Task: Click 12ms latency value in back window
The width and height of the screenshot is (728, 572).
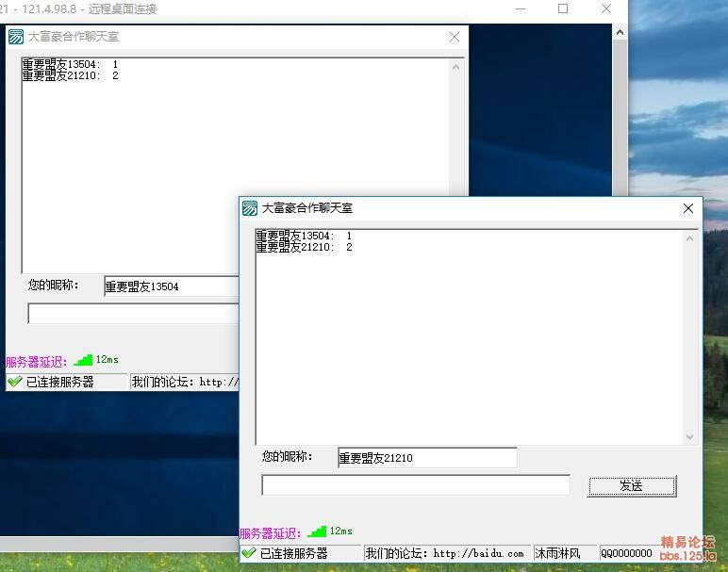Action: (108, 360)
